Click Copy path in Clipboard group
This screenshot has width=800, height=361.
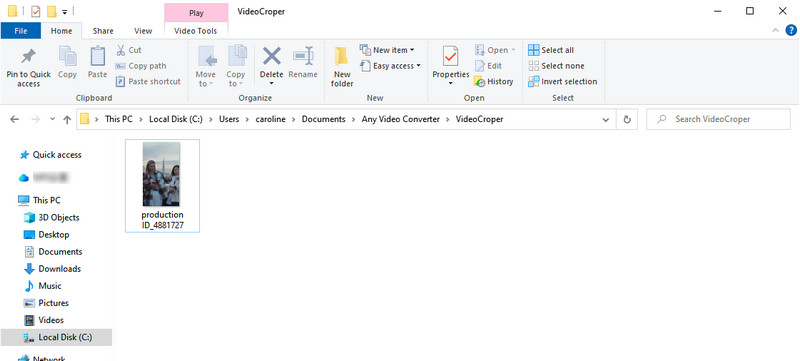point(141,66)
